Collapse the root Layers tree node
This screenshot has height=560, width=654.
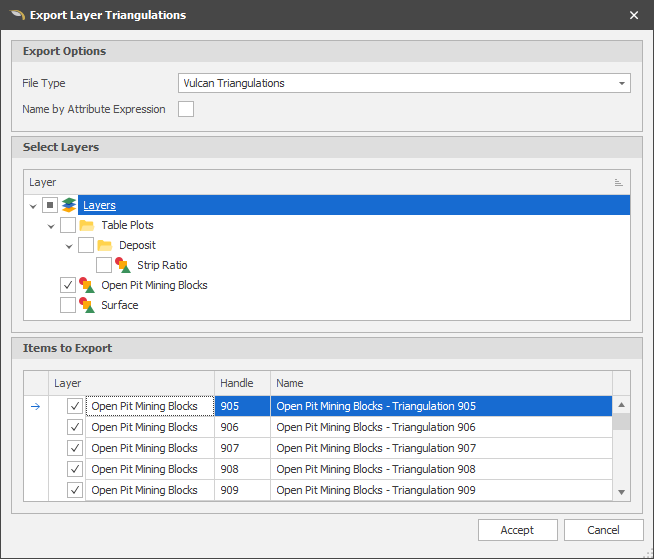coord(33,206)
